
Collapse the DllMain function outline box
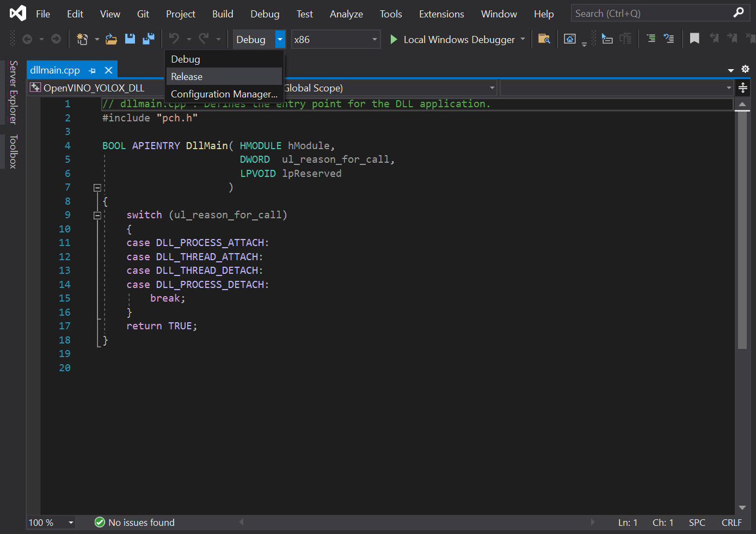tap(97, 188)
